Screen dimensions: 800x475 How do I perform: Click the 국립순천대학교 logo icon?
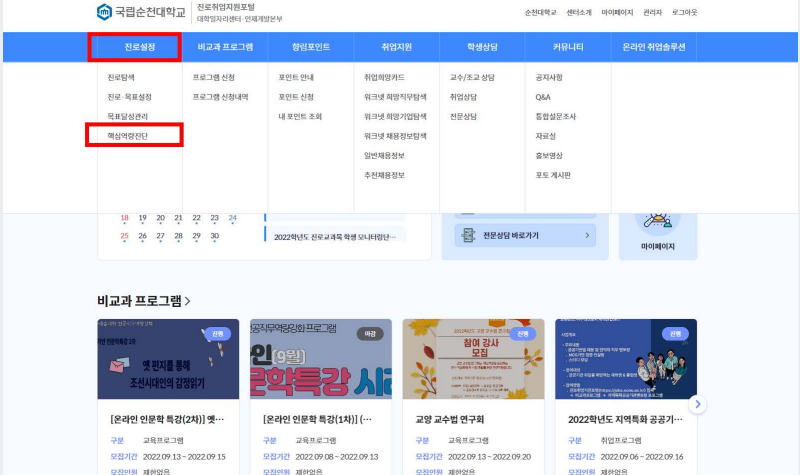[x=105, y=12]
